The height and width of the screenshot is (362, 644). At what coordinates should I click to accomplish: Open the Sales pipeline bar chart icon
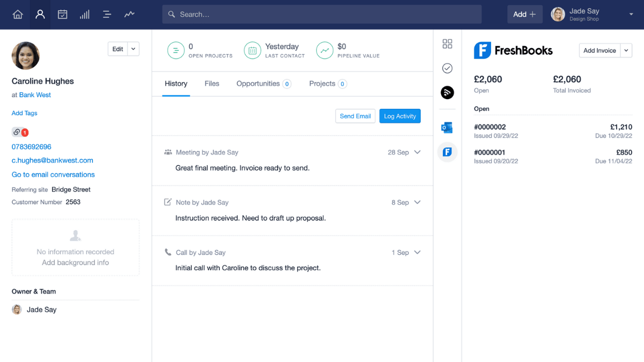(x=84, y=14)
